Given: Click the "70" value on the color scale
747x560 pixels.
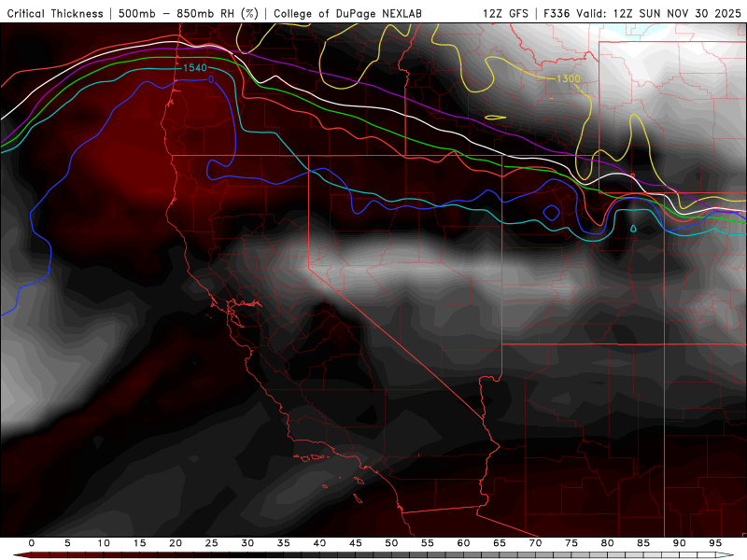Looking at the screenshot, I should tap(535, 543).
